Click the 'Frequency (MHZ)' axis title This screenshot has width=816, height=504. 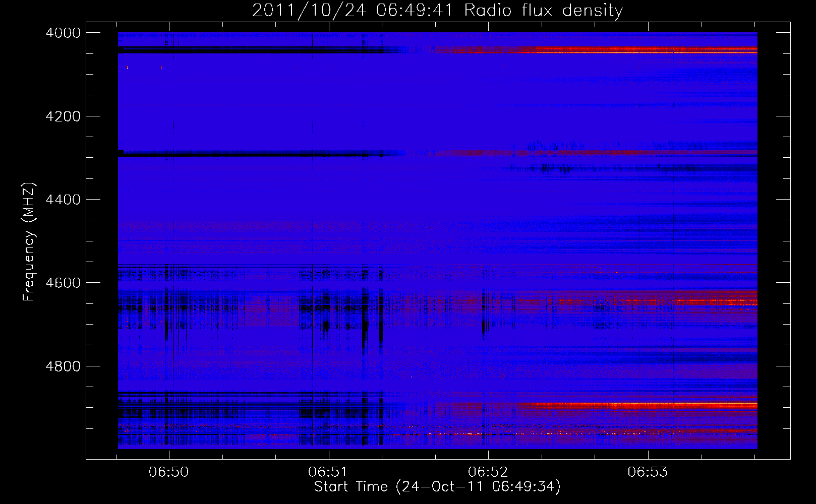29,242
